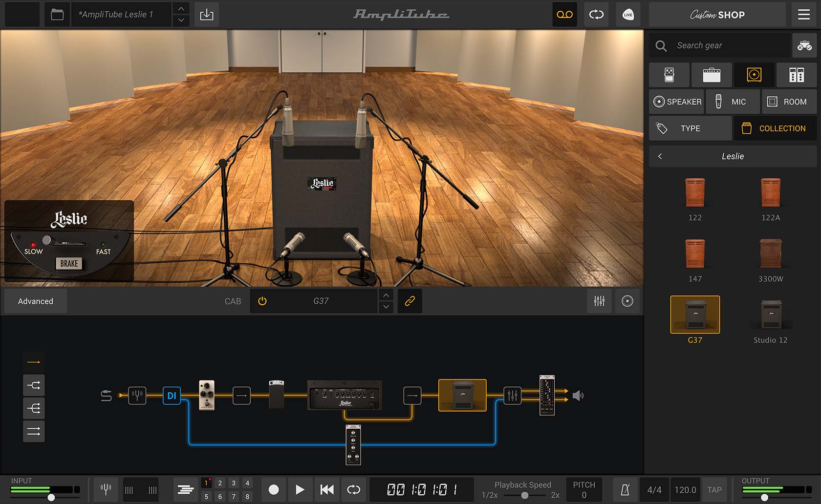
Task: Select the cabinet gear category icon
Action: coord(754,75)
